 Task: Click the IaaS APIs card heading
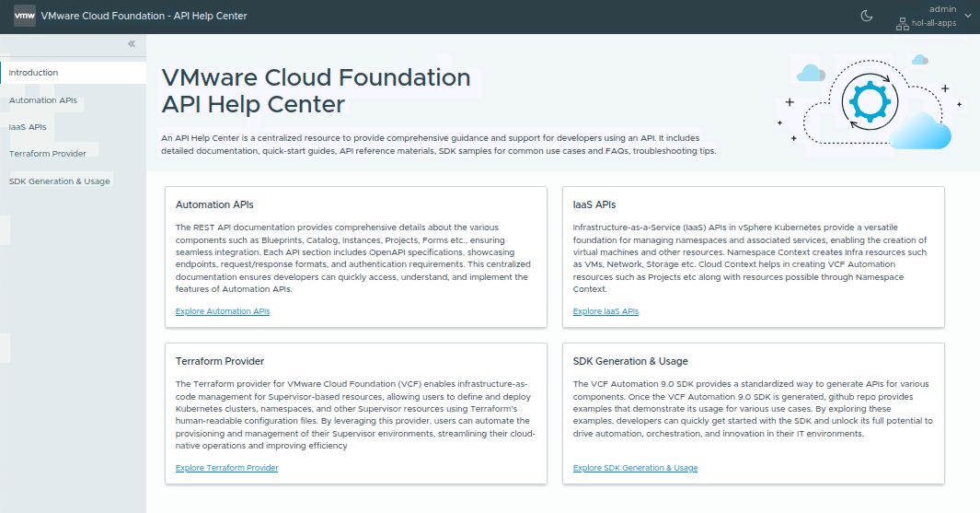tap(594, 204)
